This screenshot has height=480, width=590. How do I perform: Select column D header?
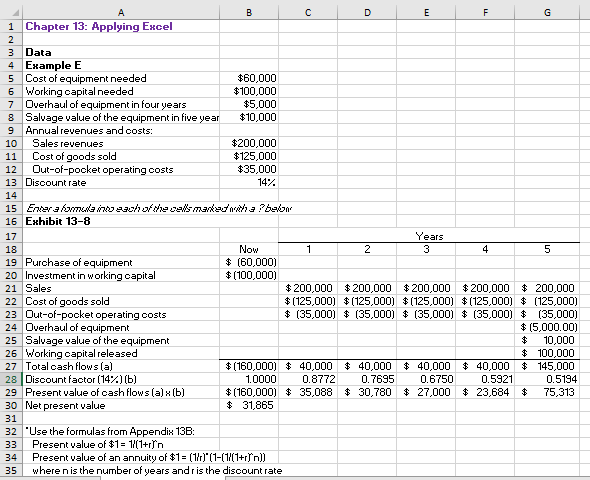[x=367, y=13]
